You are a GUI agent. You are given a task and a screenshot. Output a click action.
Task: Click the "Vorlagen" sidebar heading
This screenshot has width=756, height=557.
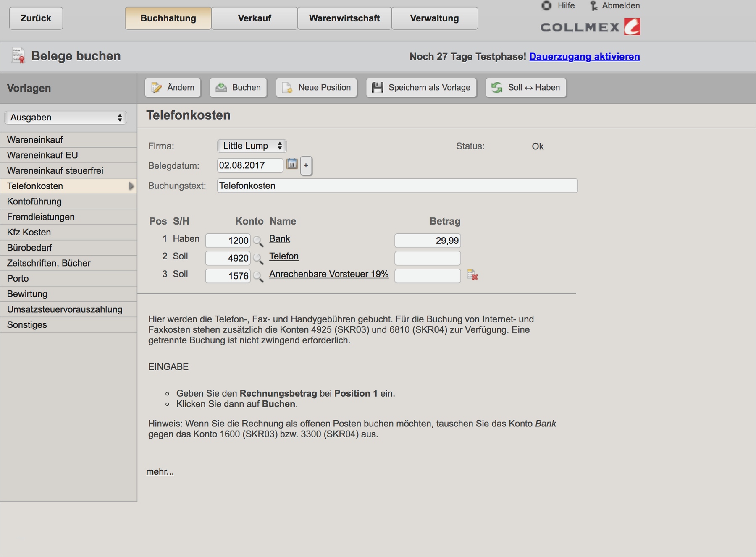point(29,88)
